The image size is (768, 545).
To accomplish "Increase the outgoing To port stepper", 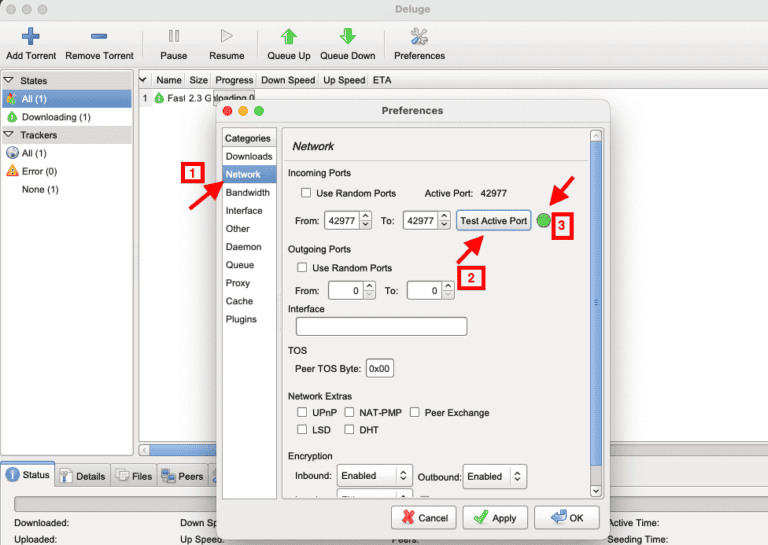I will point(448,285).
